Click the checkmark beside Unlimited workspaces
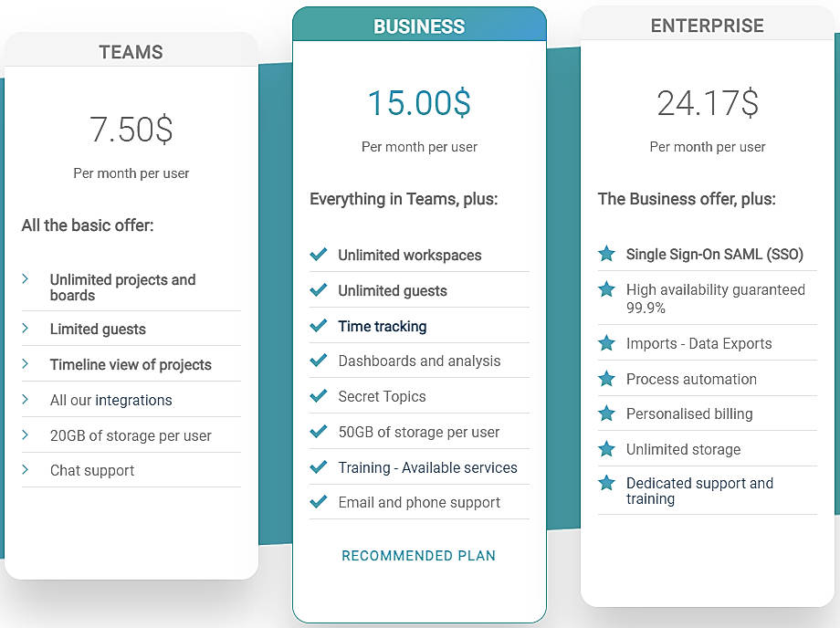Image resolution: width=840 pixels, height=628 pixels. click(x=319, y=255)
